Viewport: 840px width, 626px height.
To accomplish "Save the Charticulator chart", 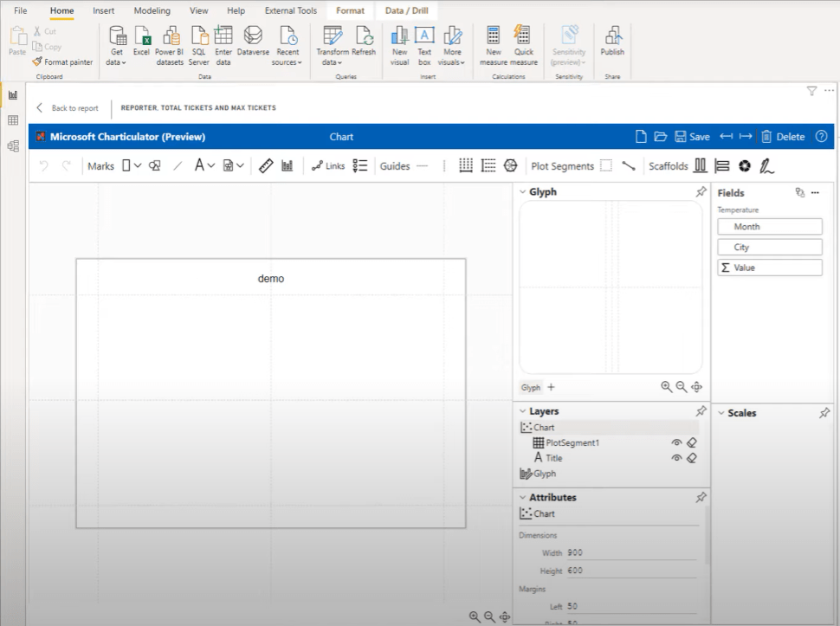I will pos(692,137).
